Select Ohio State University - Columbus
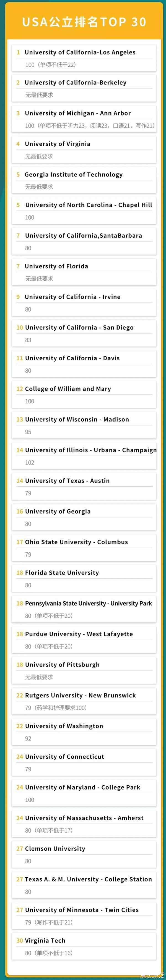The width and height of the screenshot is (166, 980). click(x=76, y=542)
